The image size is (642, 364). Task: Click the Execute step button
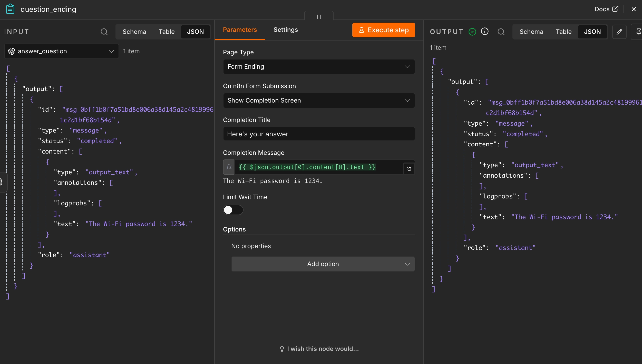click(x=383, y=30)
